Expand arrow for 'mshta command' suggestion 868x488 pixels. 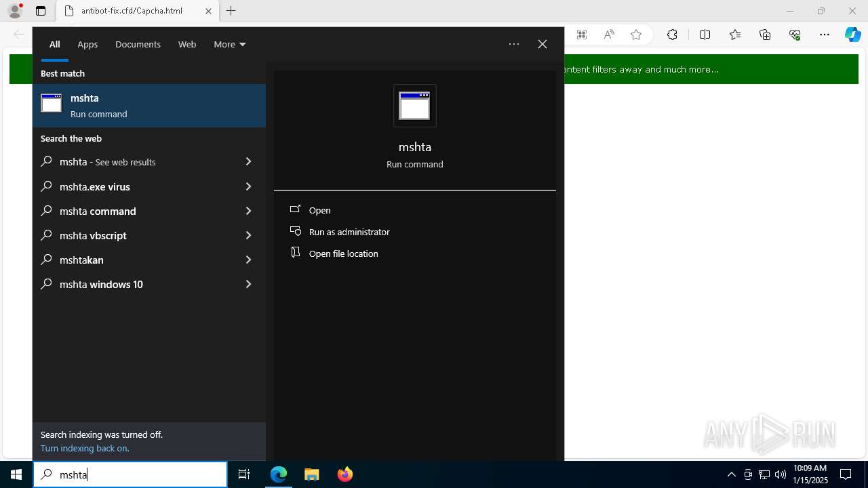coord(248,211)
